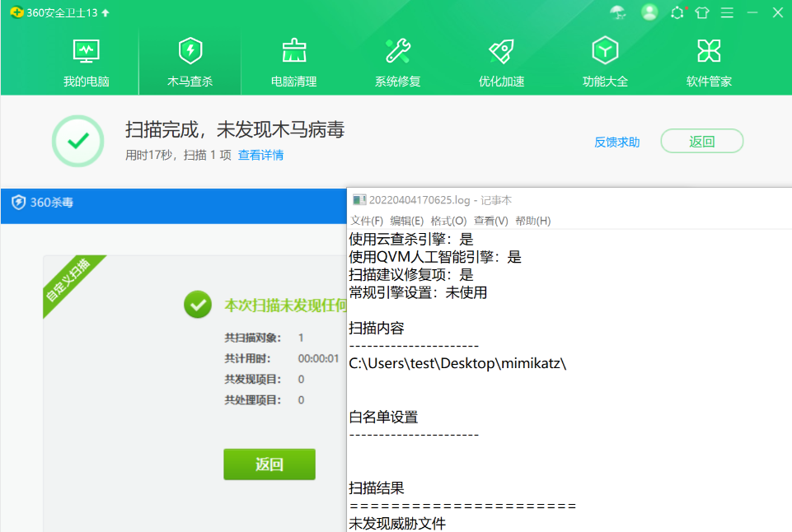Click the 使用QVM人工智能引擎：是 line
This screenshot has height=532, width=792.
pyautogui.click(x=435, y=257)
